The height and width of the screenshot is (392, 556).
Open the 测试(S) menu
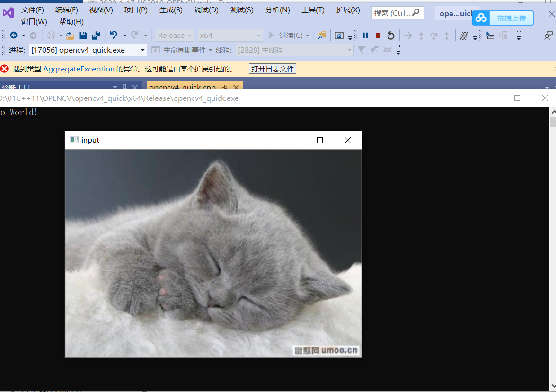(242, 9)
